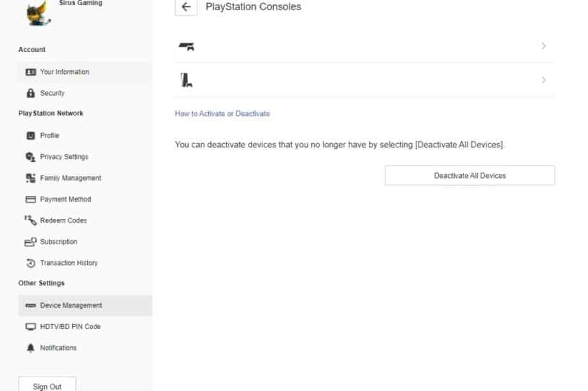Expand the first console row chevron

coord(543,46)
